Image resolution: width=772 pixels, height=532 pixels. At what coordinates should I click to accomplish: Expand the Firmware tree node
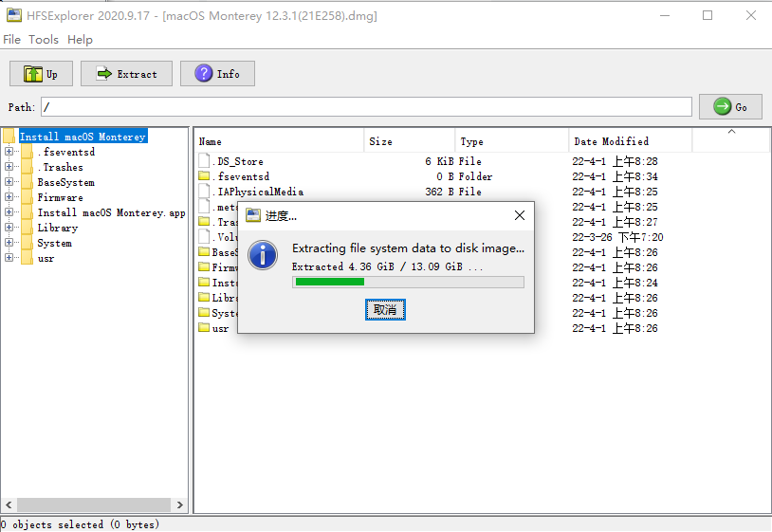pos(9,197)
